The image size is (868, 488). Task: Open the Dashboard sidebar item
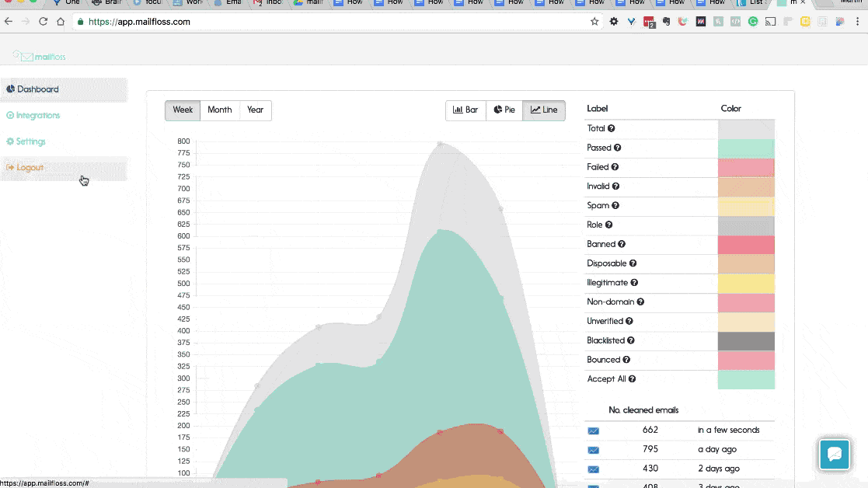click(64, 89)
